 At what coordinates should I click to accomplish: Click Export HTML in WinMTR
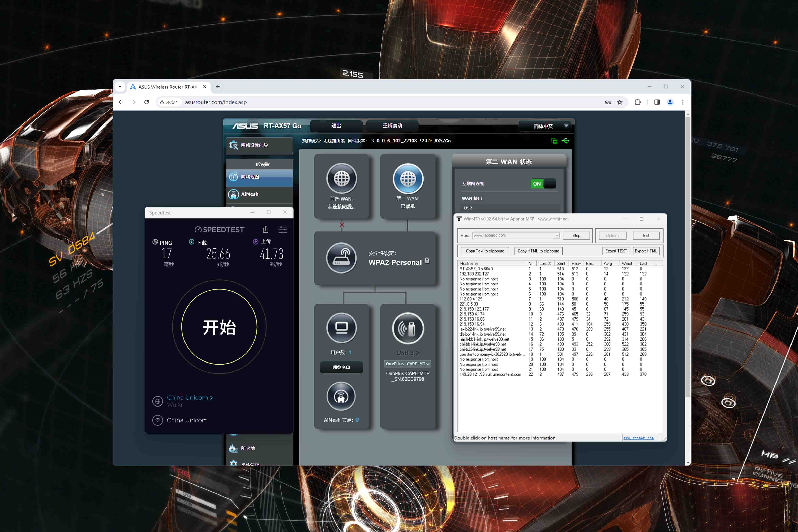(x=646, y=251)
